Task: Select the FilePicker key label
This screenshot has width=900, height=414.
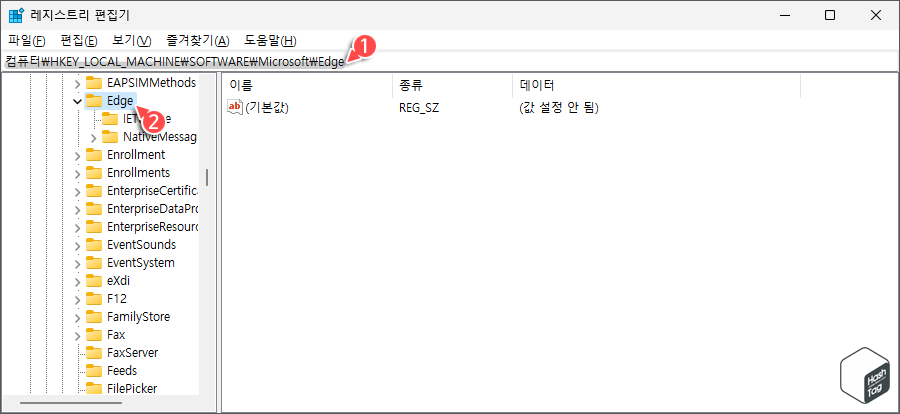Action: [x=132, y=389]
